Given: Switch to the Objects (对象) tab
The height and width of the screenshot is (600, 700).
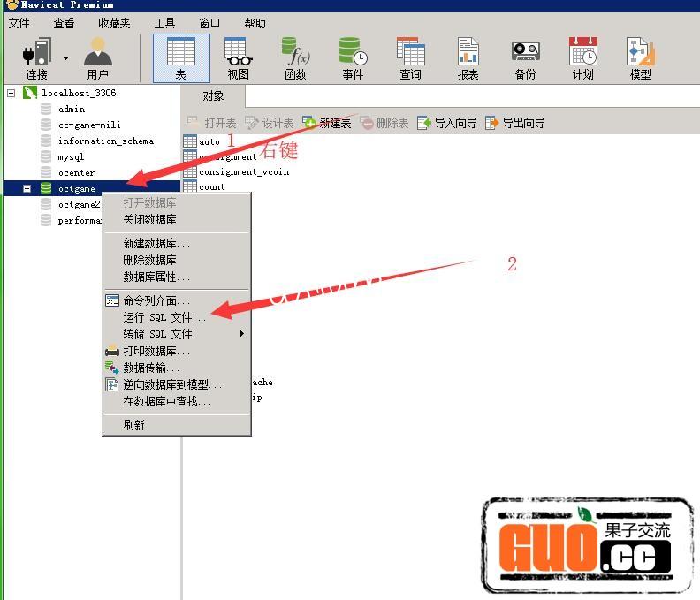Looking at the screenshot, I should click(x=213, y=95).
